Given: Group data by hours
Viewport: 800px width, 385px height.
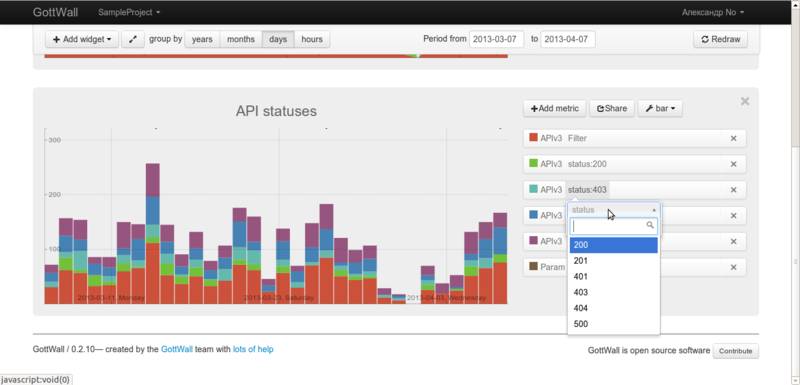Looking at the screenshot, I should click(x=312, y=39).
